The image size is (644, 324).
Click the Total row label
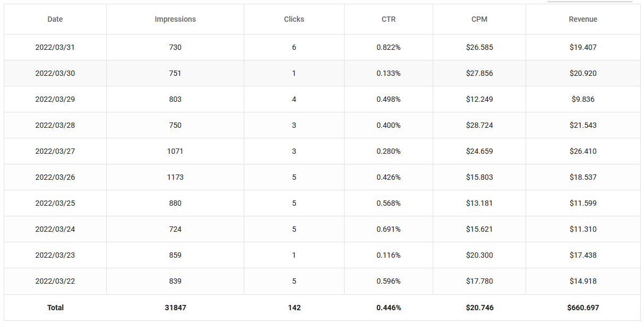pyautogui.click(x=55, y=308)
